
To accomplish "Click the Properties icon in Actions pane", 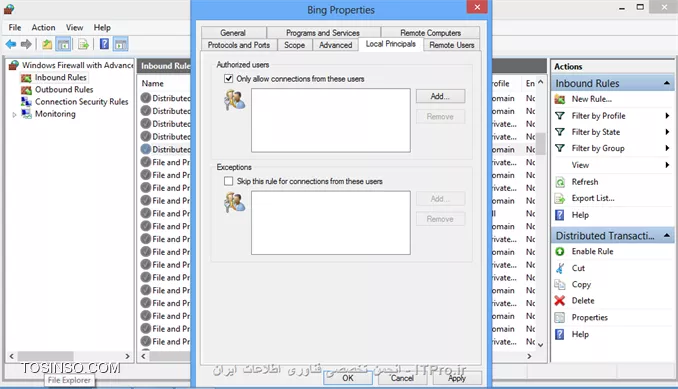I will [x=560, y=317].
